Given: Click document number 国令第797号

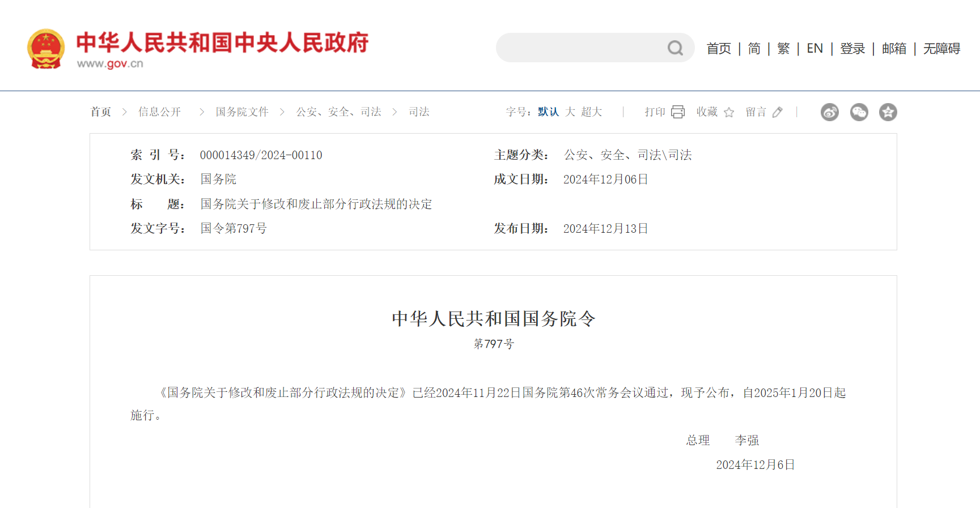Looking at the screenshot, I should pos(234,229).
